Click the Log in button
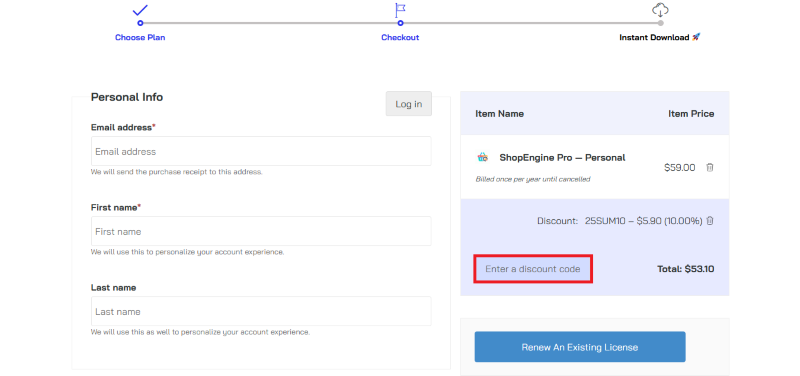 (x=409, y=104)
